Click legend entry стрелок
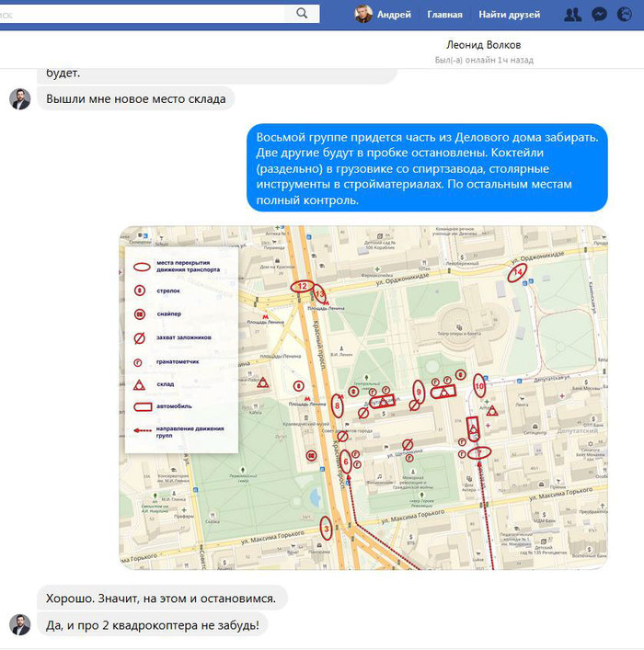Image resolution: width=644 pixels, height=650 pixels. (x=157, y=291)
